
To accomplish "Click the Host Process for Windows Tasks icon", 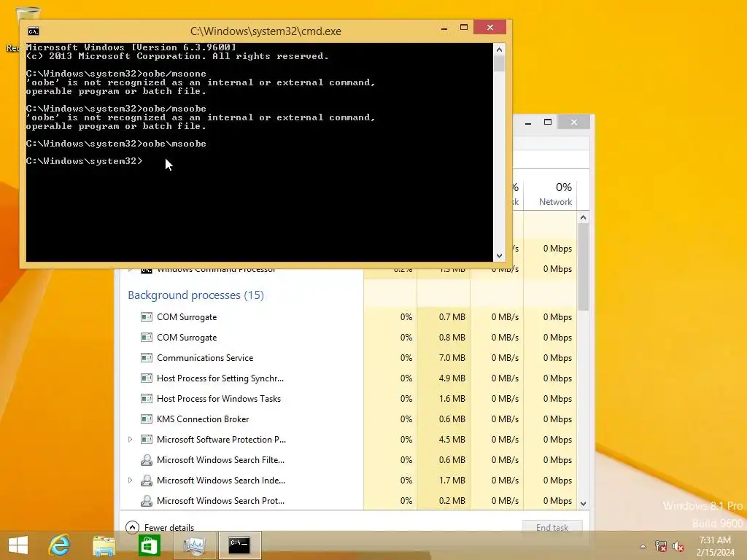I will pos(146,399).
